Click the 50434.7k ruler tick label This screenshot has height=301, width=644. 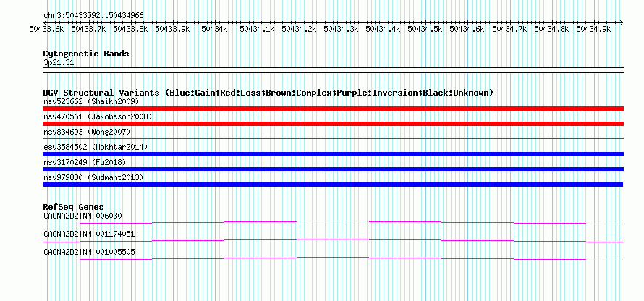[x=509, y=29]
